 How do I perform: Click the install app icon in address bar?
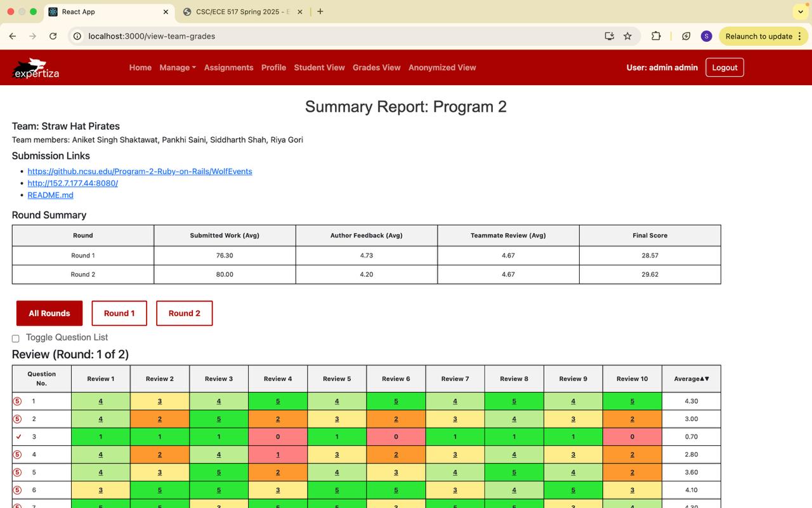pos(609,36)
